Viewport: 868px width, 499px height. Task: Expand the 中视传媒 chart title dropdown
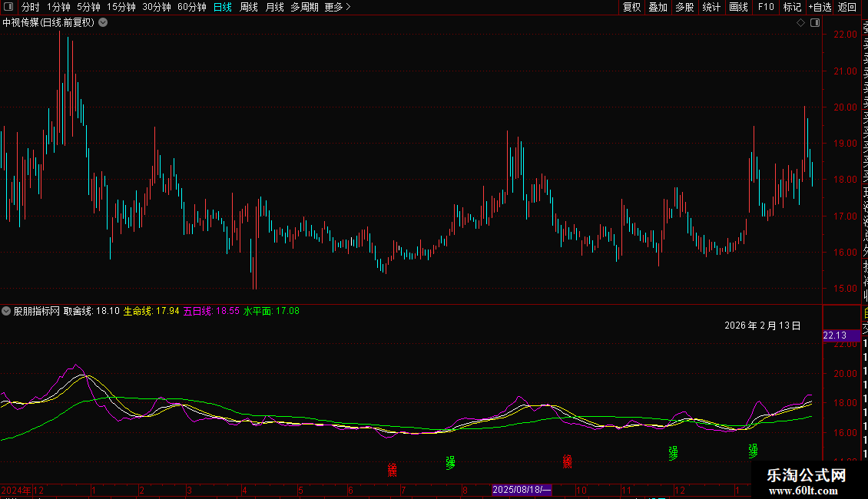(103, 23)
